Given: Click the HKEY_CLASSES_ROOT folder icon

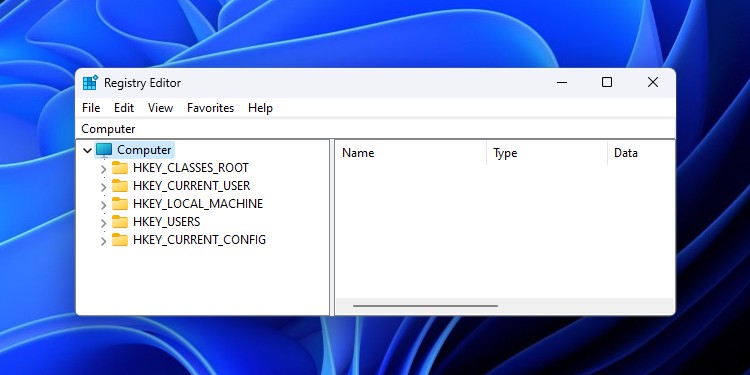Looking at the screenshot, I should coord(120,168).
